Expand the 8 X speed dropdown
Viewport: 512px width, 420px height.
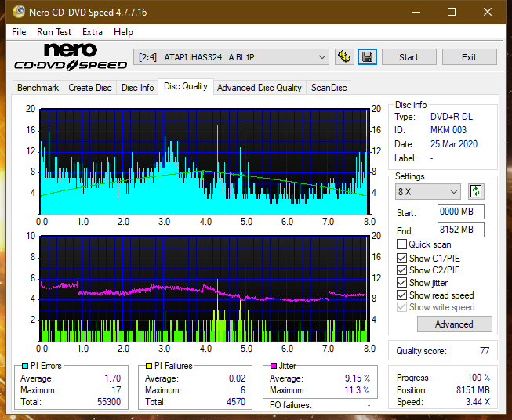click(x=428, y=191)
